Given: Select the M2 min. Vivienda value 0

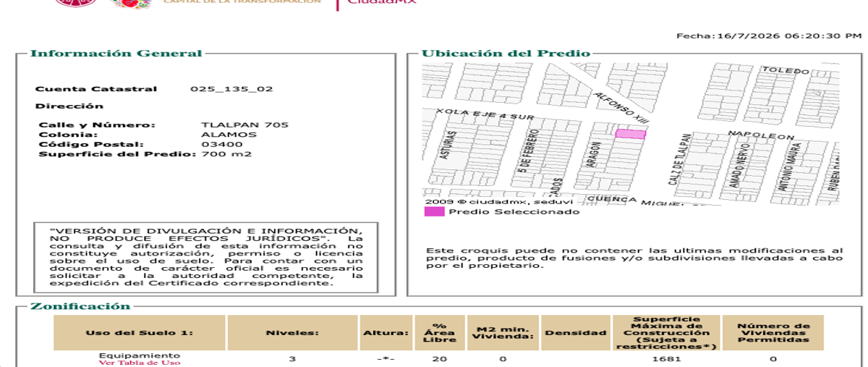Looking at the screenshot, I should [503, 359].
